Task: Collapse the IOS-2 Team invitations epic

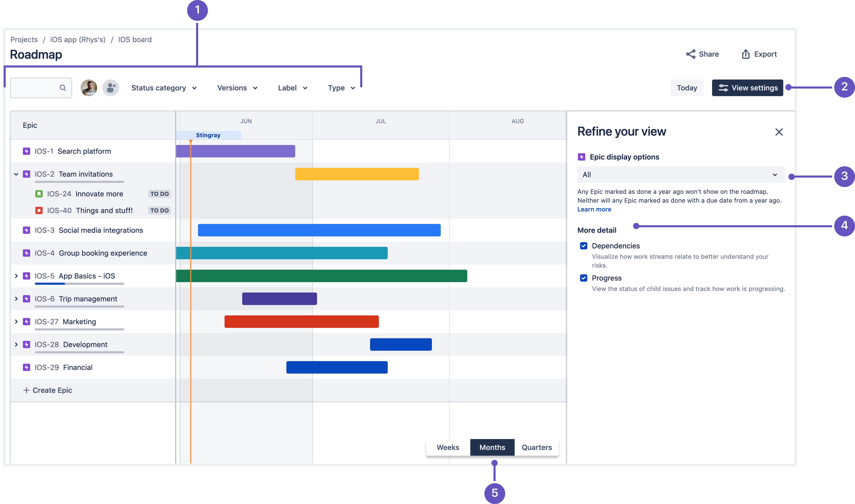Action: click(x=16, y=174)
